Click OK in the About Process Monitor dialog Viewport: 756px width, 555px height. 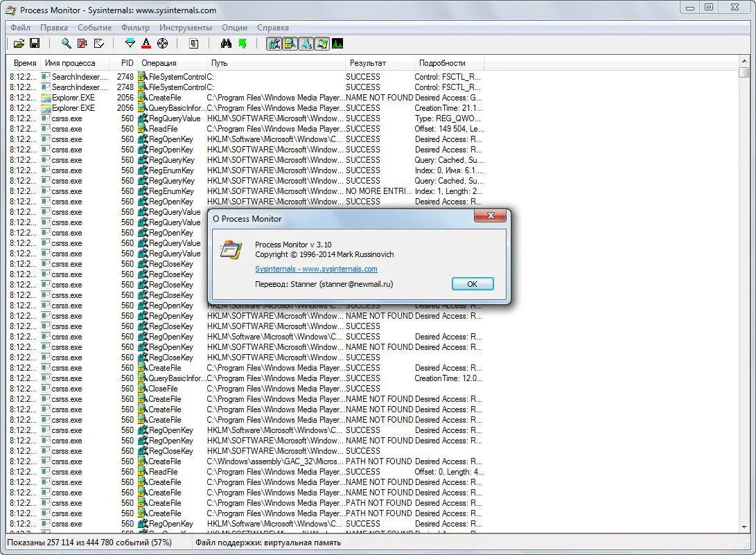pos(473,284)
